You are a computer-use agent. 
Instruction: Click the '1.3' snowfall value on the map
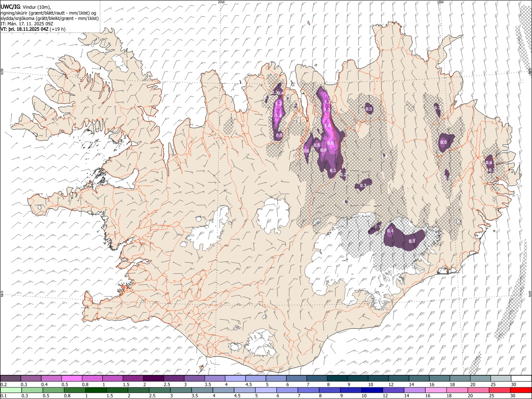327,110
